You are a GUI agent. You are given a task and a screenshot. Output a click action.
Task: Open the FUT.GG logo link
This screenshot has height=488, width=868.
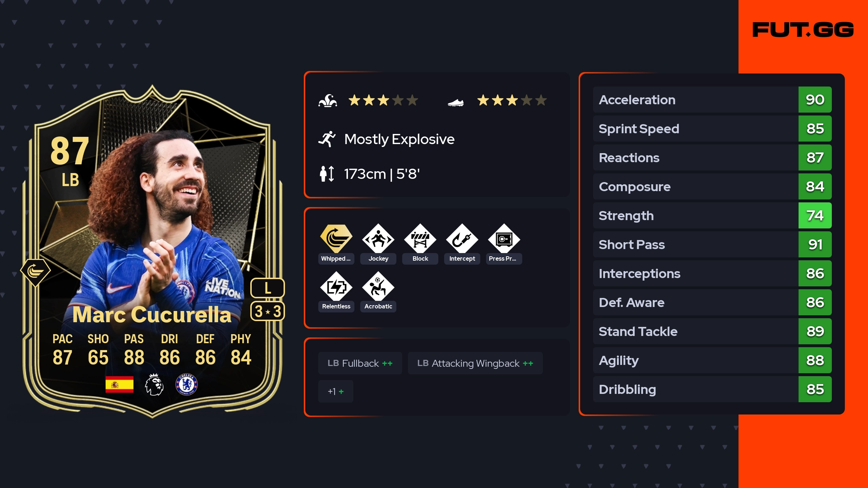(x=803, y=30)
